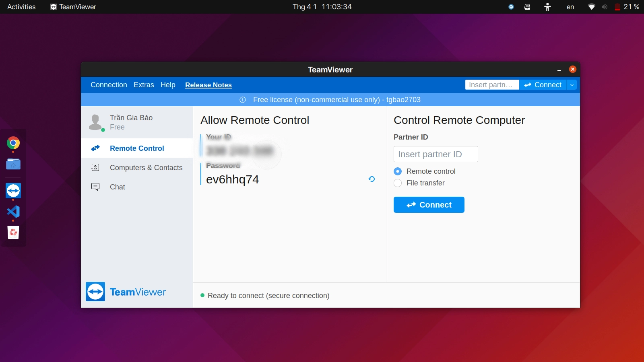Click the password text ev6hhq74
The width and height of the screenshot is (644, 362).
232,179
